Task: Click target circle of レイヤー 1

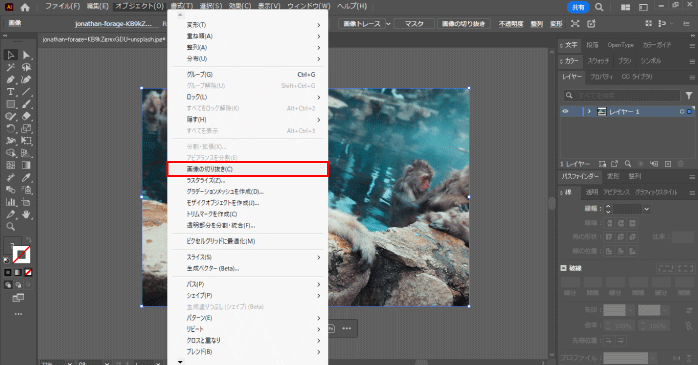Action: (x=682, y=111)
